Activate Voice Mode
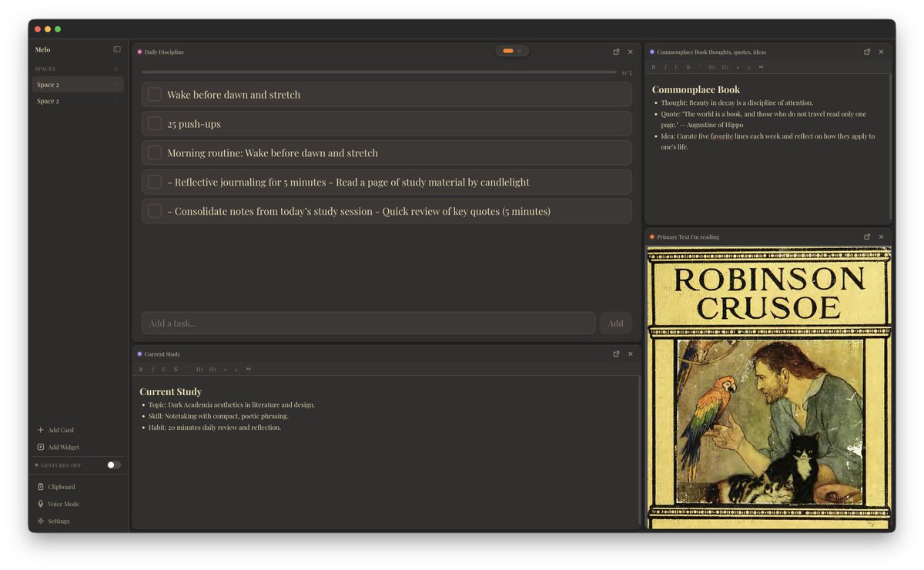 coord(58,504)
